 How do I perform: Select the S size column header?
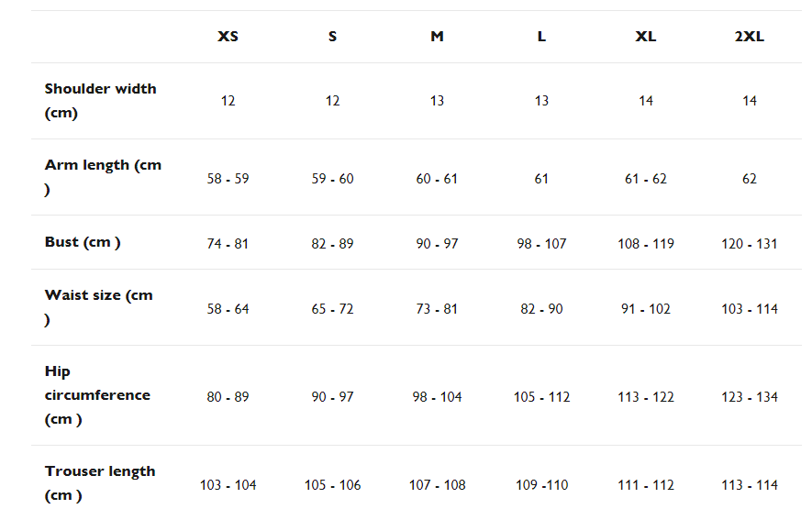pos(332,37)
